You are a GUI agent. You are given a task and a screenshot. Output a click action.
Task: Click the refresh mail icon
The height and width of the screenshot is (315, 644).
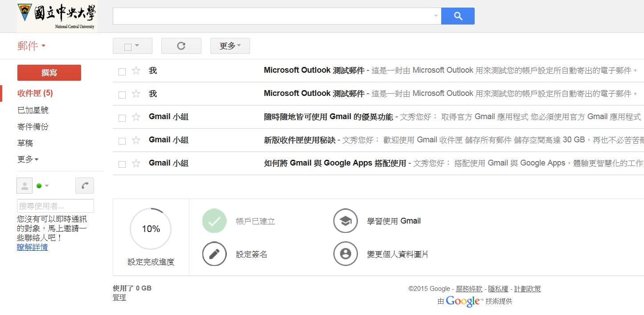click(181, 46)
